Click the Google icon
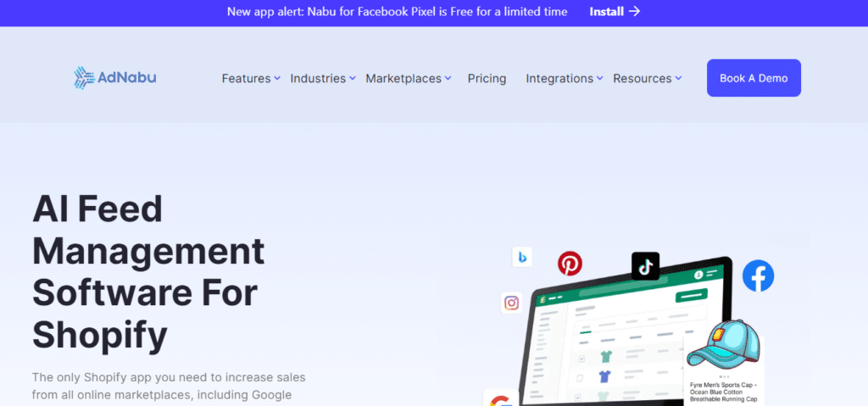868x406 pixels. pyautogui.click(x=500, y=399)
